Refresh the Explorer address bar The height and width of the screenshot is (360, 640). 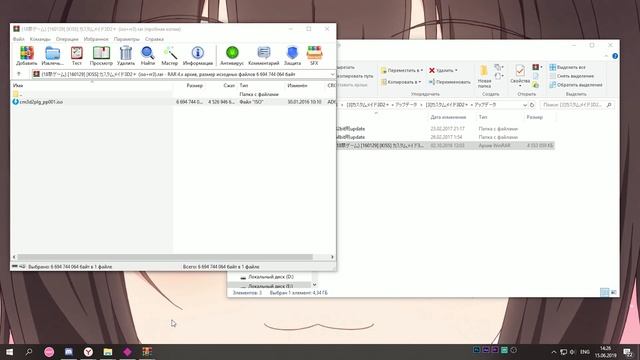click(x=532, y=105)
